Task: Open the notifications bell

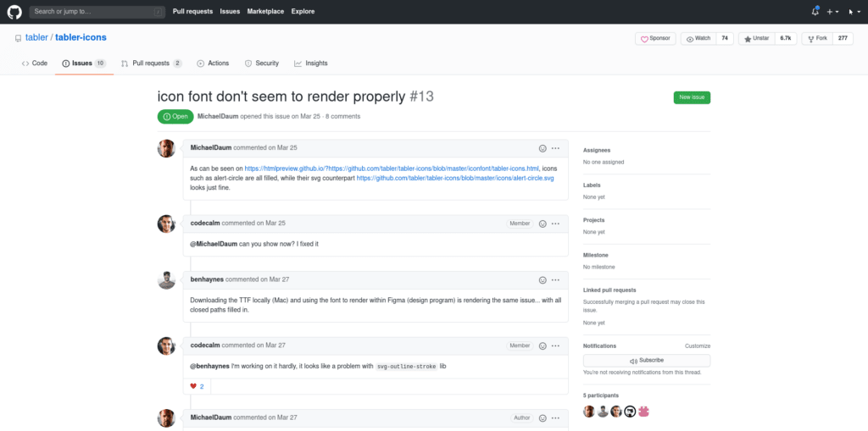Action: tap(815, 11)
